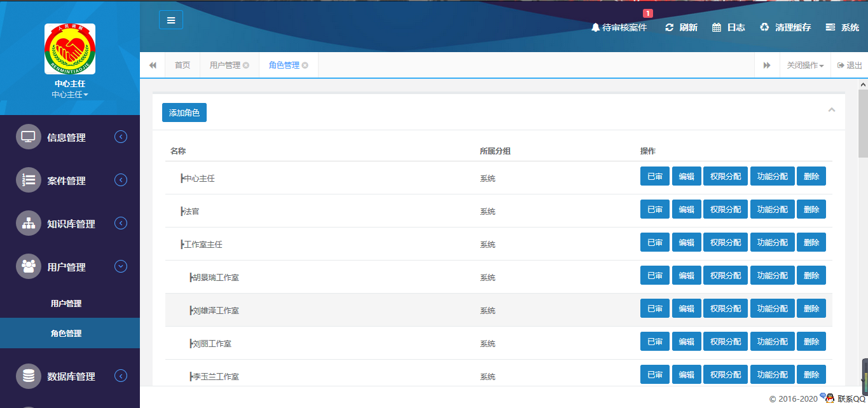Click the 案件管理 list icon
This screenshot has height=408, width=868.
[x=29, y=180]
